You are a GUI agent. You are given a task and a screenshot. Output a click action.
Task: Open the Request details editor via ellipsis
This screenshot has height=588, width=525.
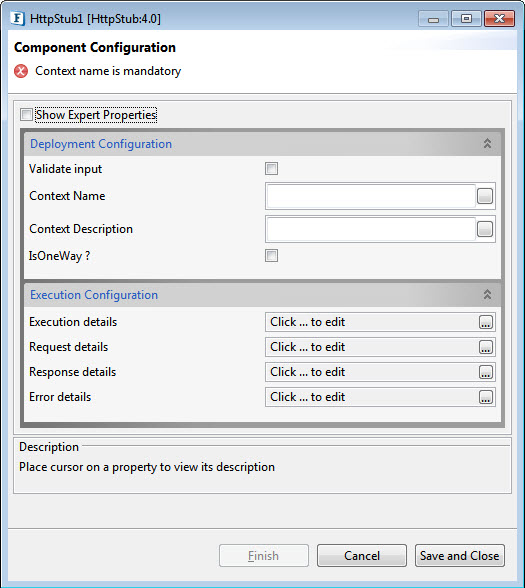click(x=486, y=347)
